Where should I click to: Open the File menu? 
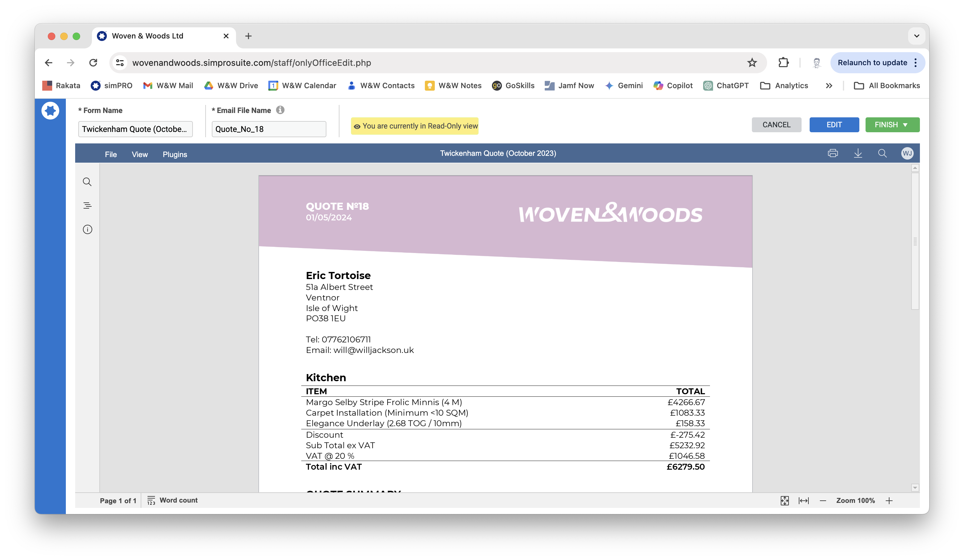tap(111, 154)
